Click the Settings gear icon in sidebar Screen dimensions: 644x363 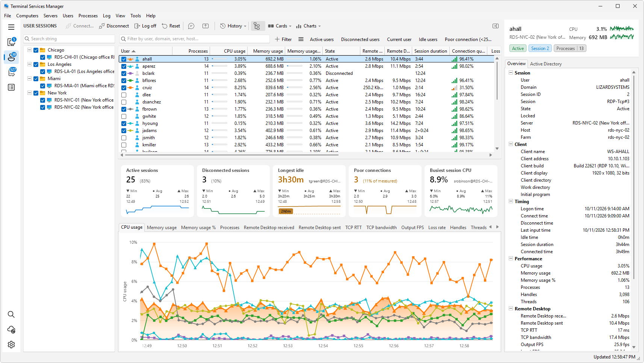click(11, 345)
